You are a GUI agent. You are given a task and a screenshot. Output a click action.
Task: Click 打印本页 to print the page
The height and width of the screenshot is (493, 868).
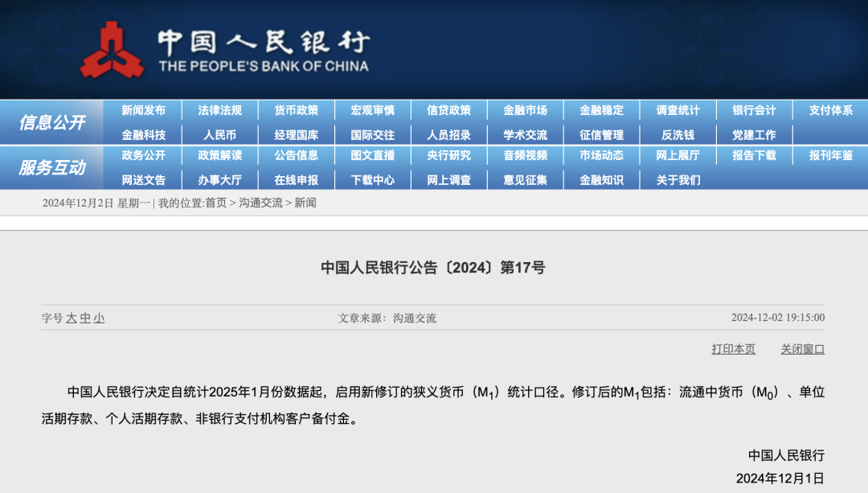(734, 349)
